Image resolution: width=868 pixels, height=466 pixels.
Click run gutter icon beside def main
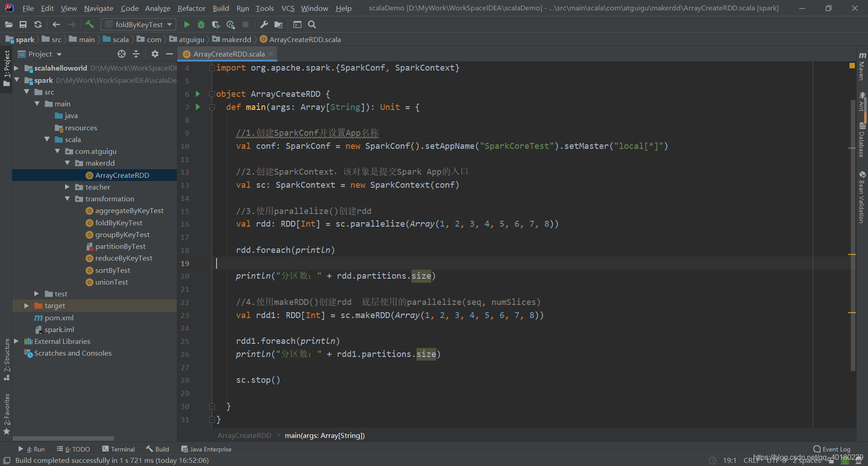(x=198, y=107)
